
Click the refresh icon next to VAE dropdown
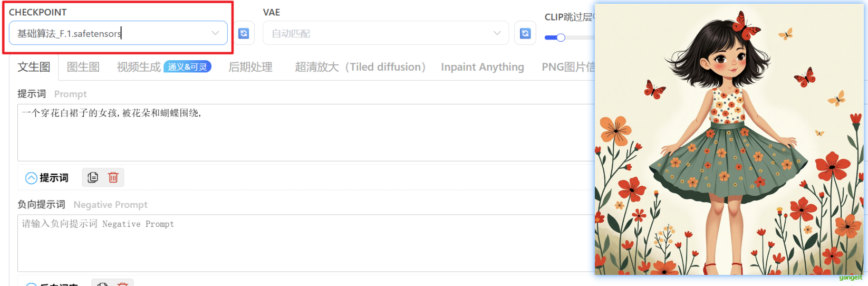click(525, 33)
